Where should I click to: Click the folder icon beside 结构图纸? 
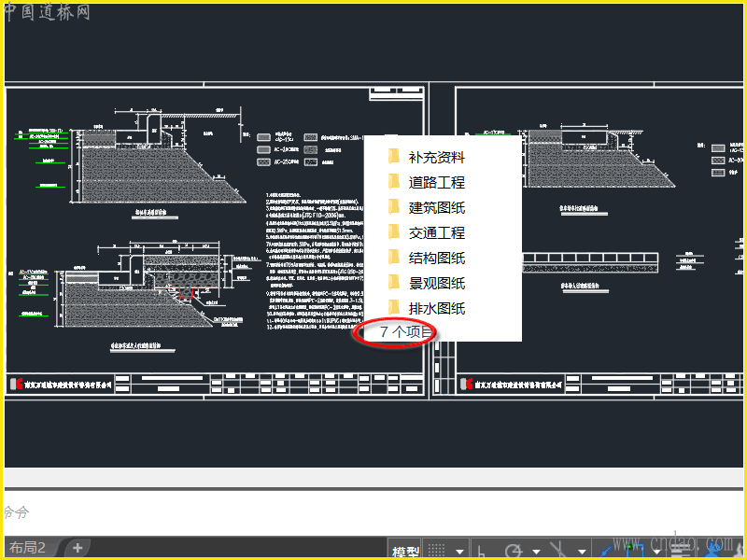[393, 257]
